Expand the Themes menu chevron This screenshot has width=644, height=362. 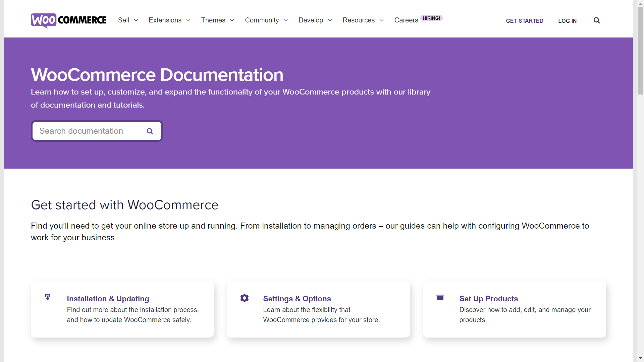(x=232, y=20)
